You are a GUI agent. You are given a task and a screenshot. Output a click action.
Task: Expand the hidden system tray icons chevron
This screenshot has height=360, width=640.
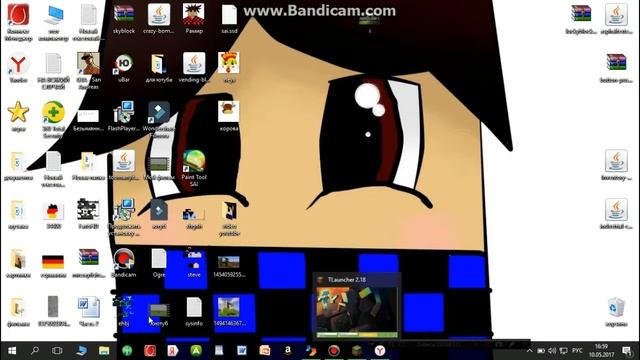pos(529,351)
